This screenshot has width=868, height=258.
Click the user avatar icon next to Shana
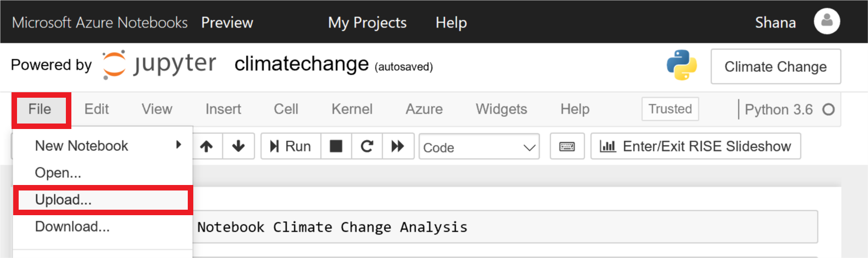827,21
